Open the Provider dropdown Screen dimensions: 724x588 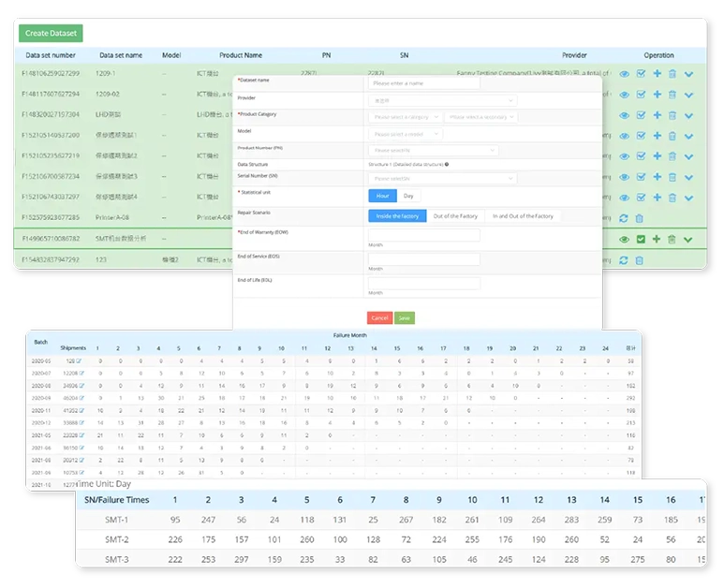point(442,100)
